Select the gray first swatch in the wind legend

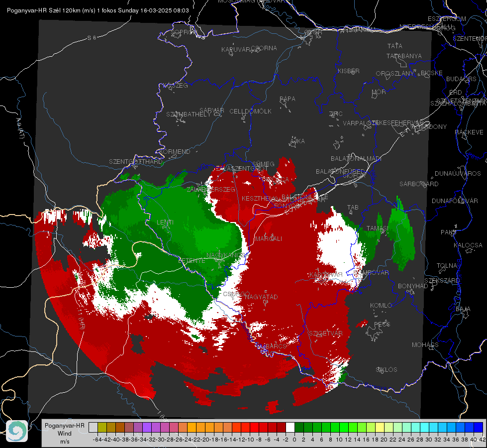[x=93, y=428]
